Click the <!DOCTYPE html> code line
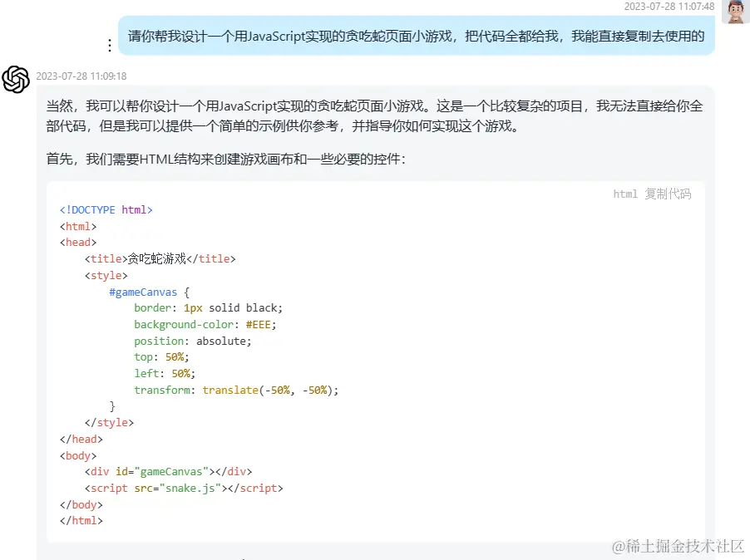The image size is (750, 560). pyautogui.click(x=106, y=209)
